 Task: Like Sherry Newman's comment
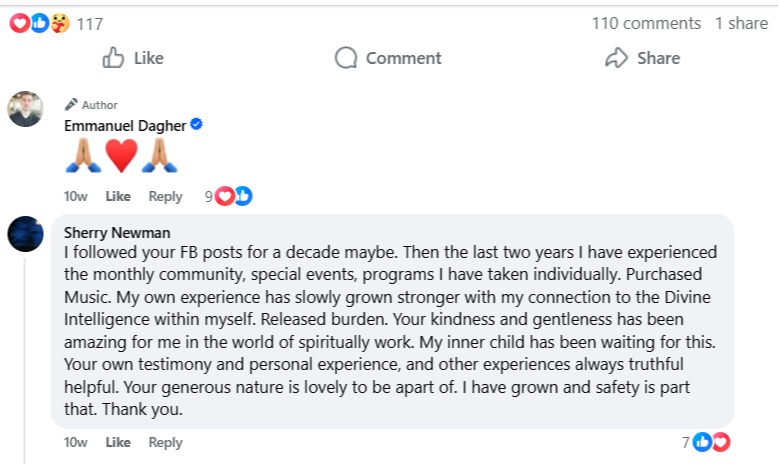118,442
